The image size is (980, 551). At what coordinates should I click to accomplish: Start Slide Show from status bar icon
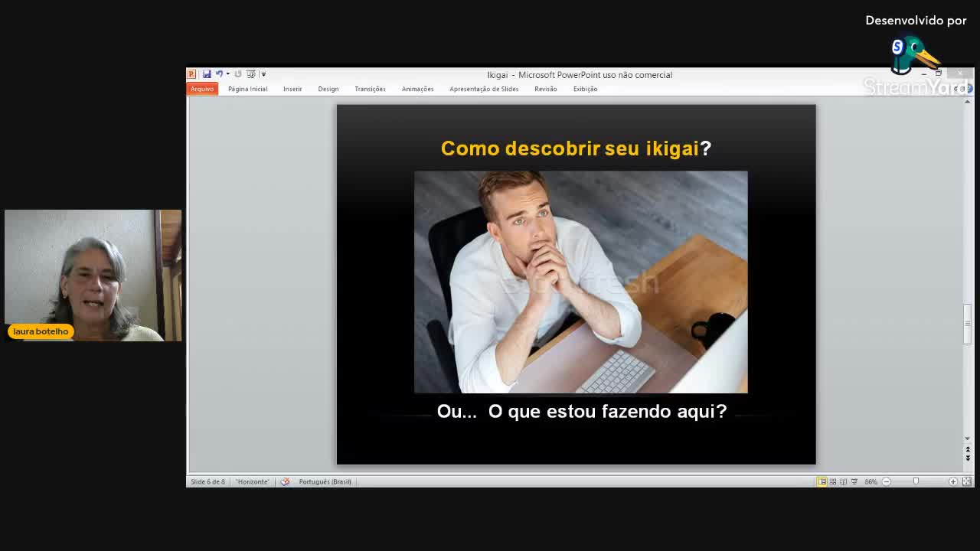click(x=854, y=481)
